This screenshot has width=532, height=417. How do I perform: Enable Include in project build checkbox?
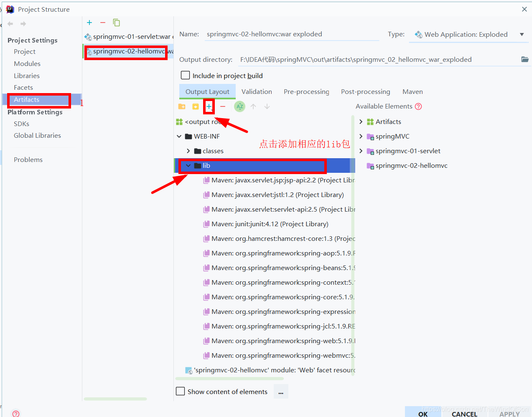tap(185, 75)
